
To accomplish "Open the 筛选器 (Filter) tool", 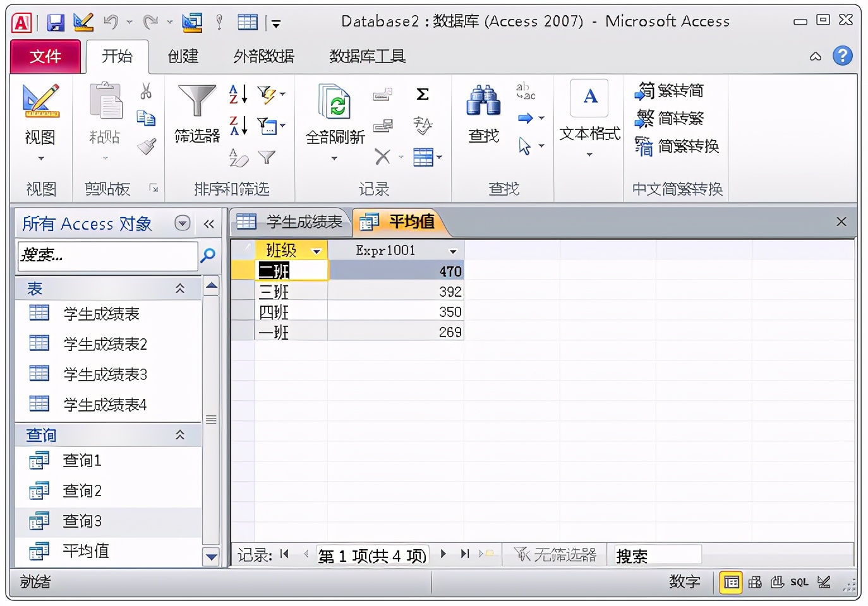I will click(x=196, y=120).
